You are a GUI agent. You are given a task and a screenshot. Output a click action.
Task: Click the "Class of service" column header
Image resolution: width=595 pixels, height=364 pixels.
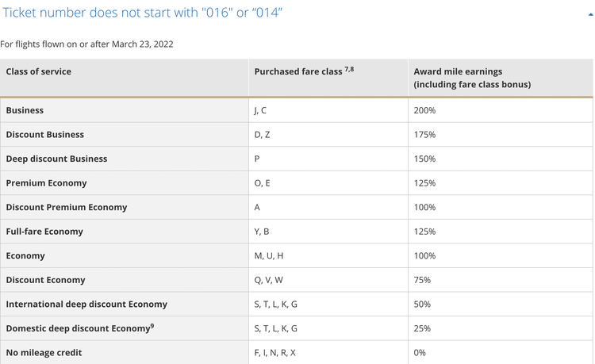(x=39, y=71)
